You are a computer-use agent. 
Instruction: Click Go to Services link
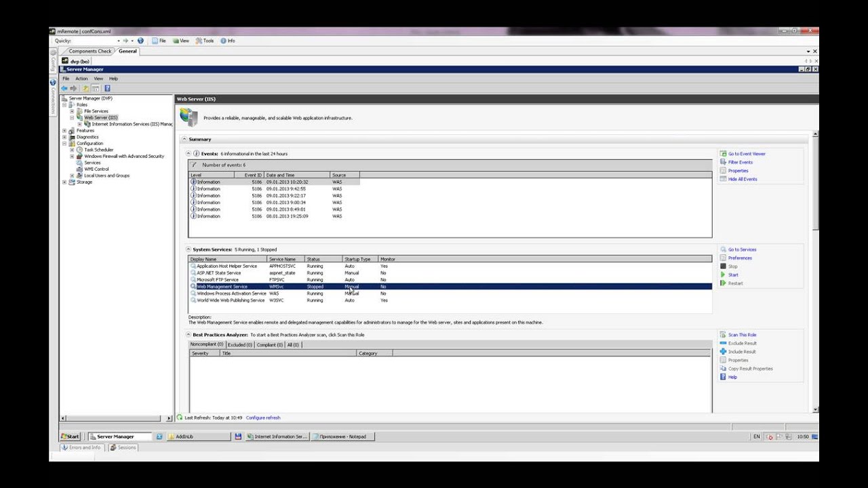[742, 249]
